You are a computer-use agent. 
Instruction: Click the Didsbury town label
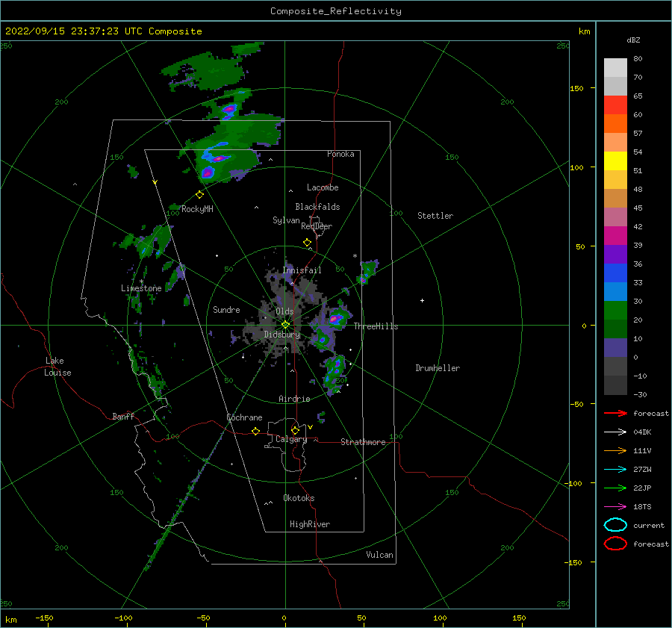point(282,335)
